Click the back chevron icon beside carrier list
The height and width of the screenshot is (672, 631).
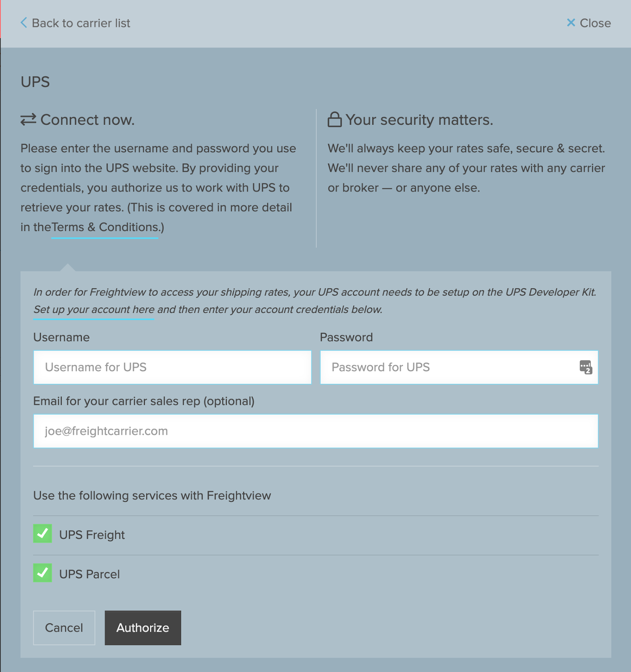[24, 23]
